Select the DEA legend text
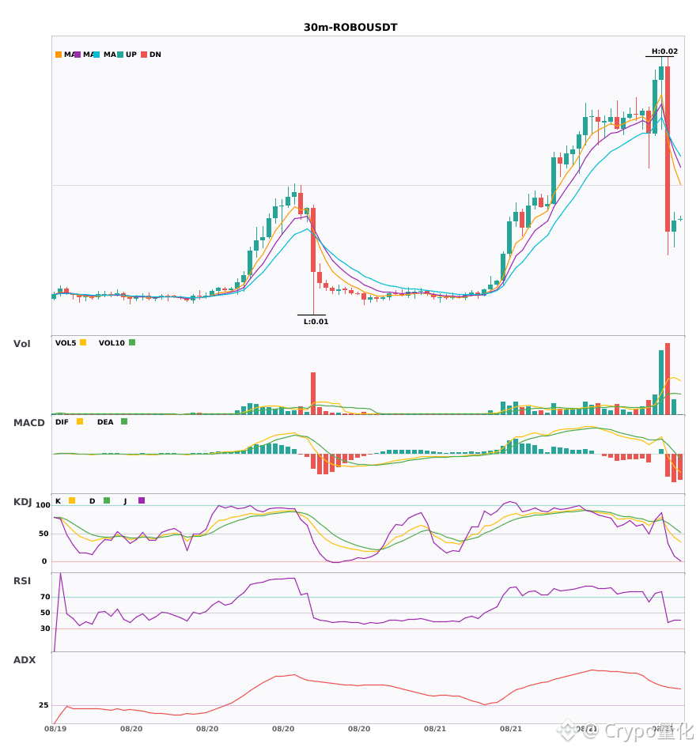Image resolution: width=700 pixels, height=751 pixels. (x=105, y=422)
